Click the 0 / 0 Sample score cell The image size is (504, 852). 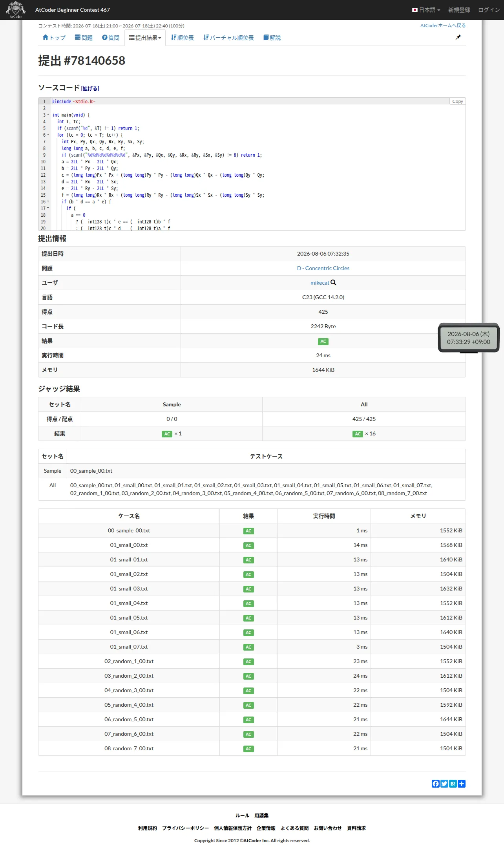172,419
